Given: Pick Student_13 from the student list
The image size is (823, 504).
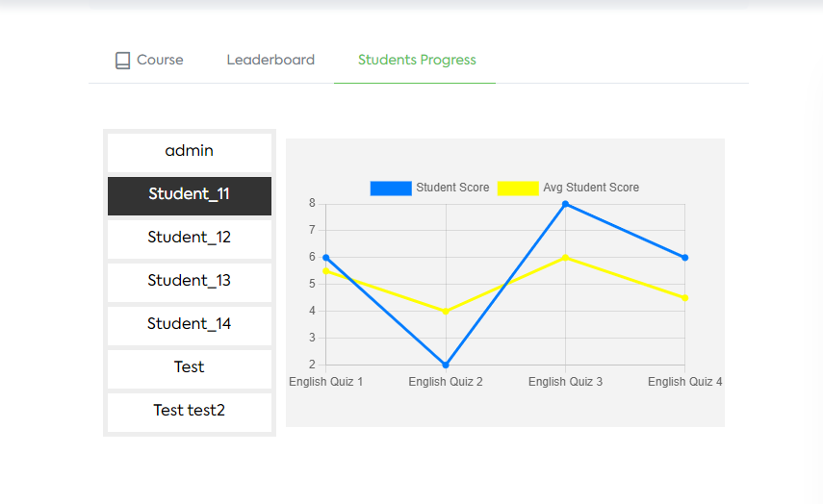Looking at the screenshot, I should (190, 282).
